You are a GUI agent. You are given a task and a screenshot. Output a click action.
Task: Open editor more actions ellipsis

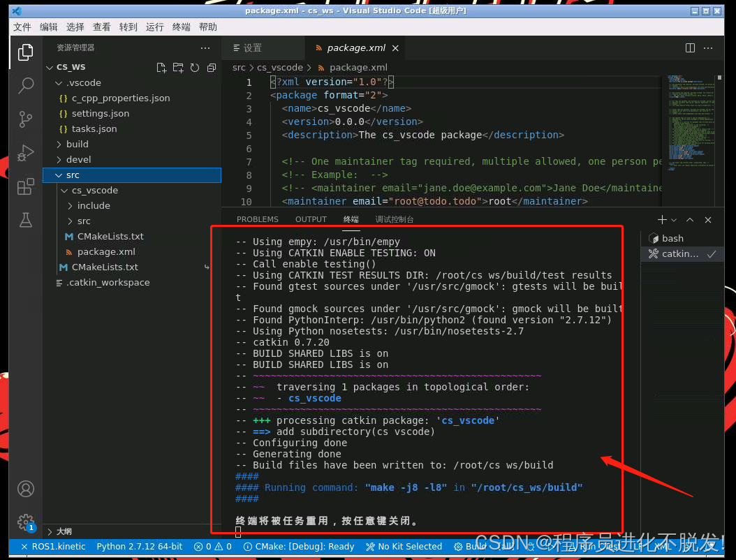708,48
